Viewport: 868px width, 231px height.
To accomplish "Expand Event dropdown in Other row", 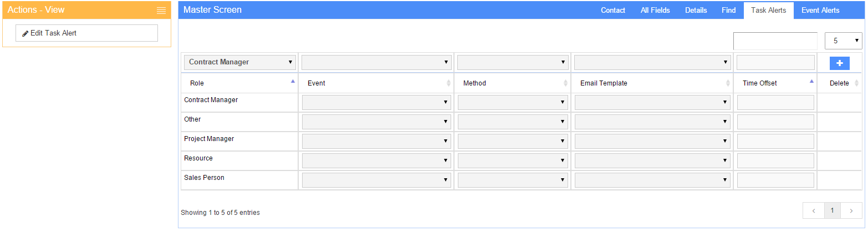I will point(376,122).
